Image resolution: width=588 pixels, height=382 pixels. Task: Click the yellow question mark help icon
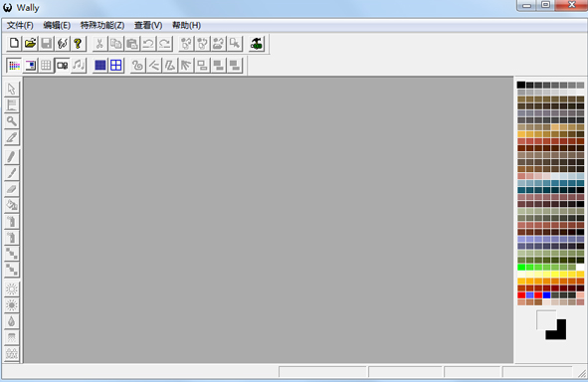(78, 44)
